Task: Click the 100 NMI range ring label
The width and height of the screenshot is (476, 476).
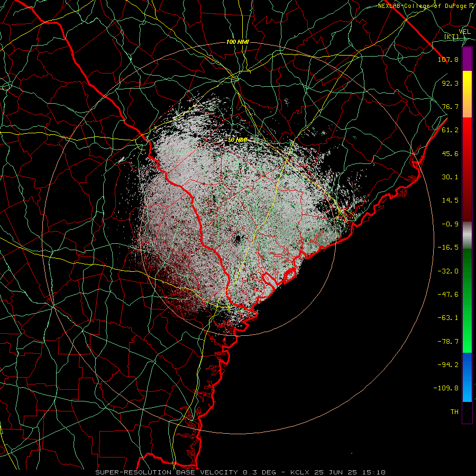Action: pyautogui.click(x=237, y=42)
